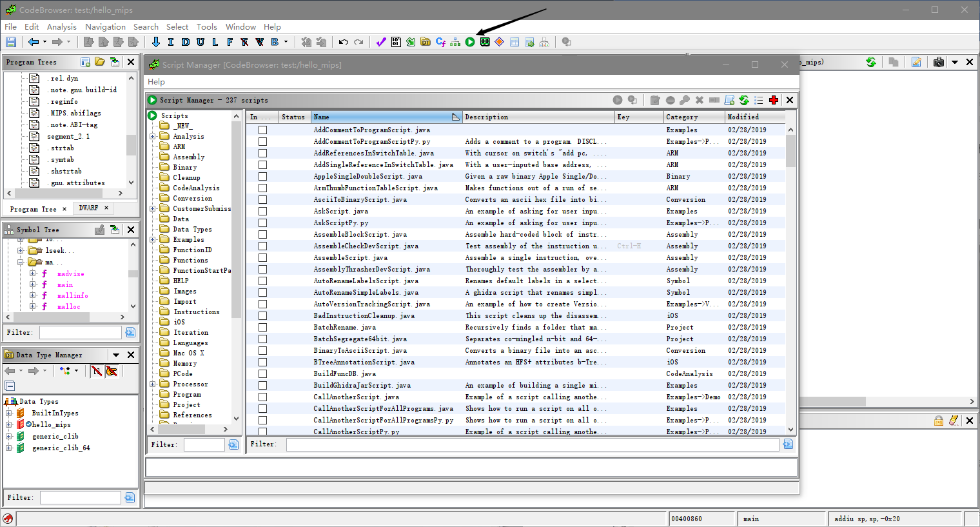Tick In Tool checkbox for BatchRename.java
The height and width of the screenshot is (527, 980).
pyautogui.click(x=262, y=327)
